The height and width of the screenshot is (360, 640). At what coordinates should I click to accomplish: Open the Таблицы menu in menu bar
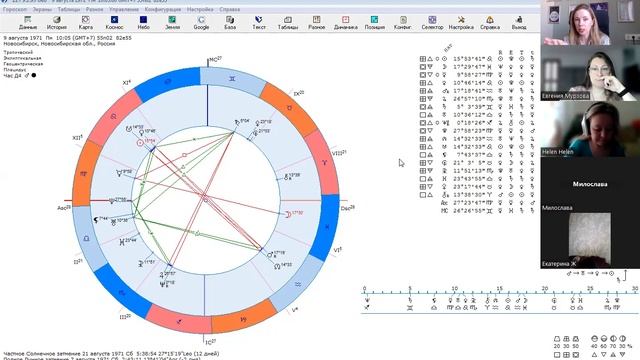tap(69, 9)
